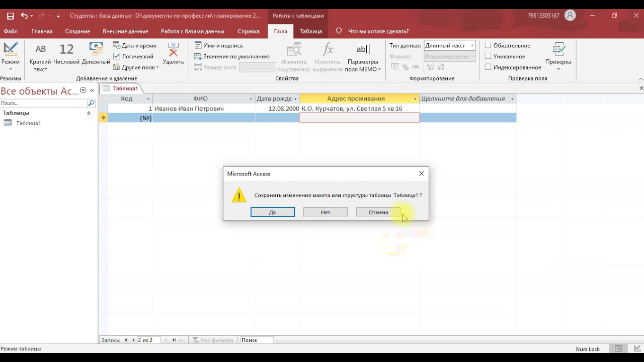The image size is (644, 362).
Task: Click the search magnifier in navigation pane
Action: click(91, 103)
